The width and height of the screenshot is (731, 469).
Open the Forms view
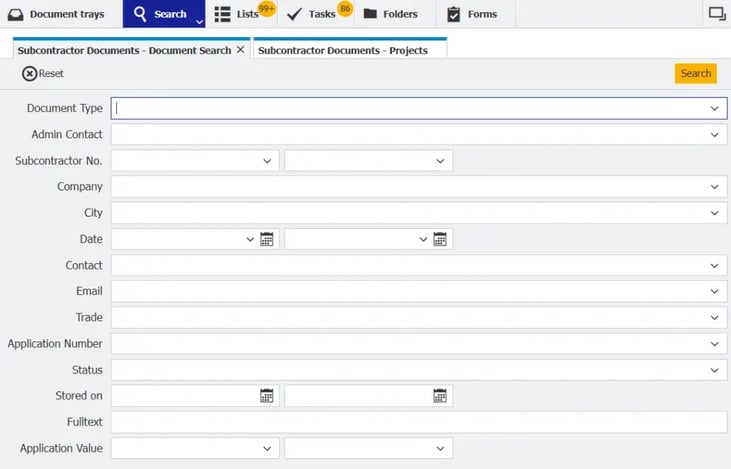point(472,14)
